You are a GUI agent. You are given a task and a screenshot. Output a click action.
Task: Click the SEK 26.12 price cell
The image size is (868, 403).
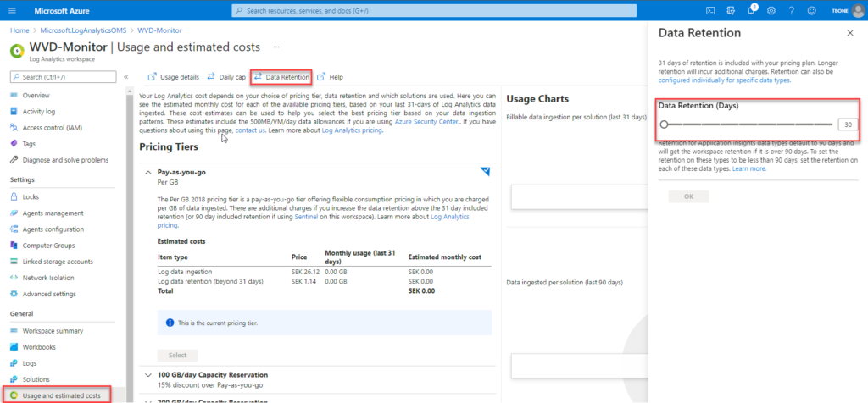click(x=304, y=272)
